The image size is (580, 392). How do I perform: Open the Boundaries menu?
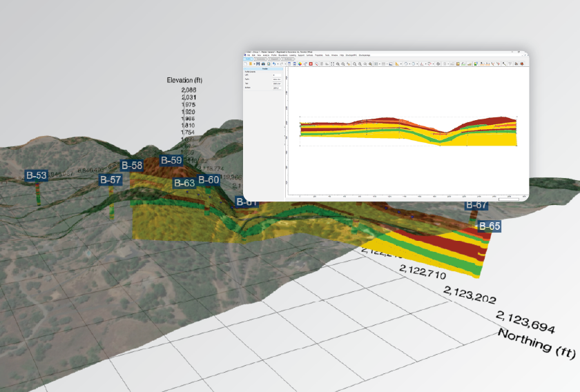pyautogui.click(x=283, y=55)
